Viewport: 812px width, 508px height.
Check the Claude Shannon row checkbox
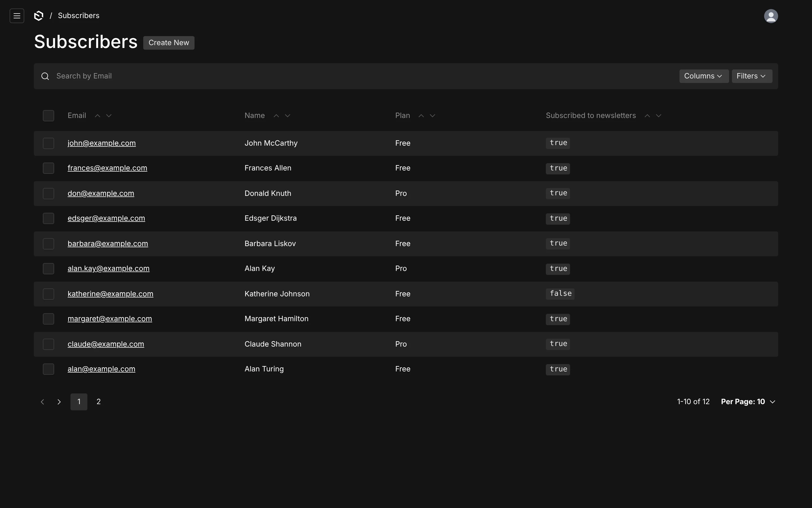click(48, 344)
